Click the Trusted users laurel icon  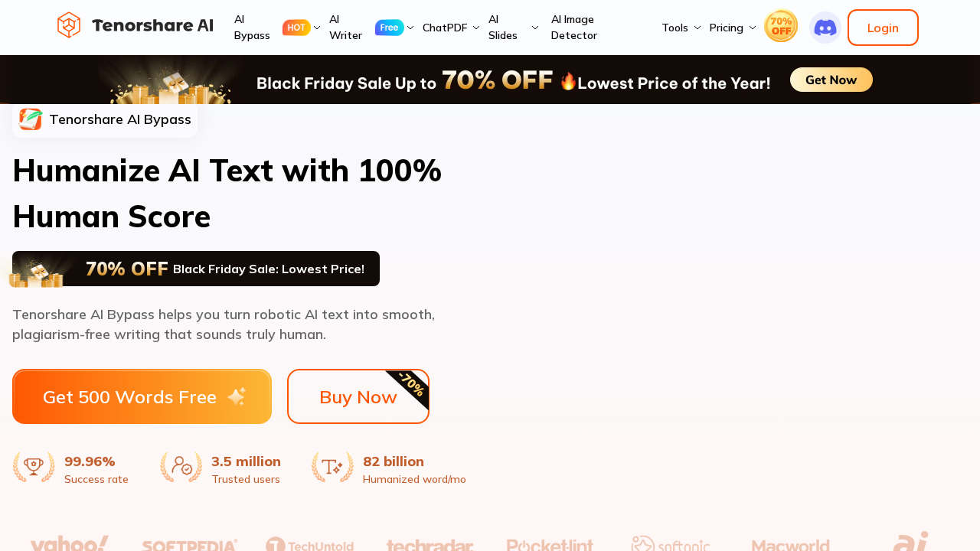181,466
